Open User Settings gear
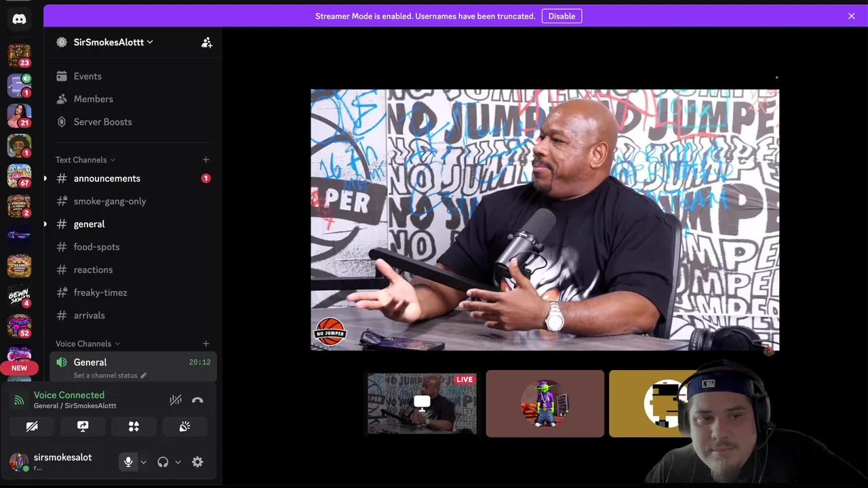This screenshot has height=488, width=868. coord(197,462)
